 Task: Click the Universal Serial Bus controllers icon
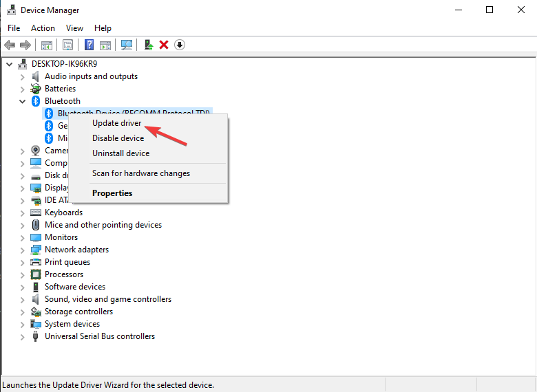(x=36, y=336)
